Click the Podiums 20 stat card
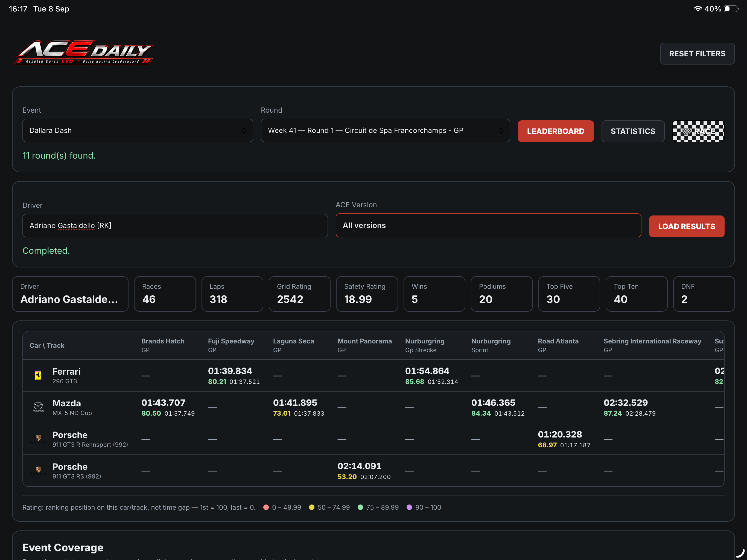This screenshot has width=747, height=560. coord(501,294)
